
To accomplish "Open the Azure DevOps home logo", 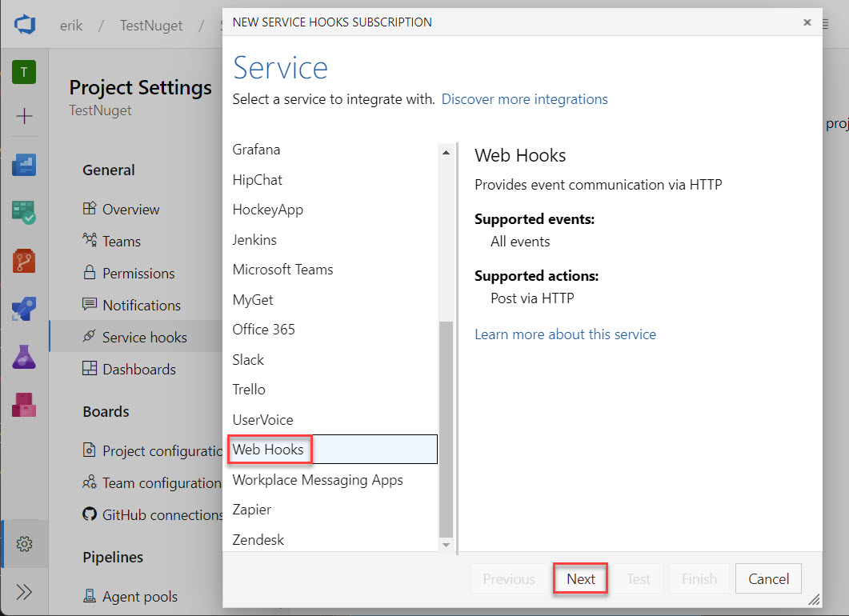I will (24, 24).
